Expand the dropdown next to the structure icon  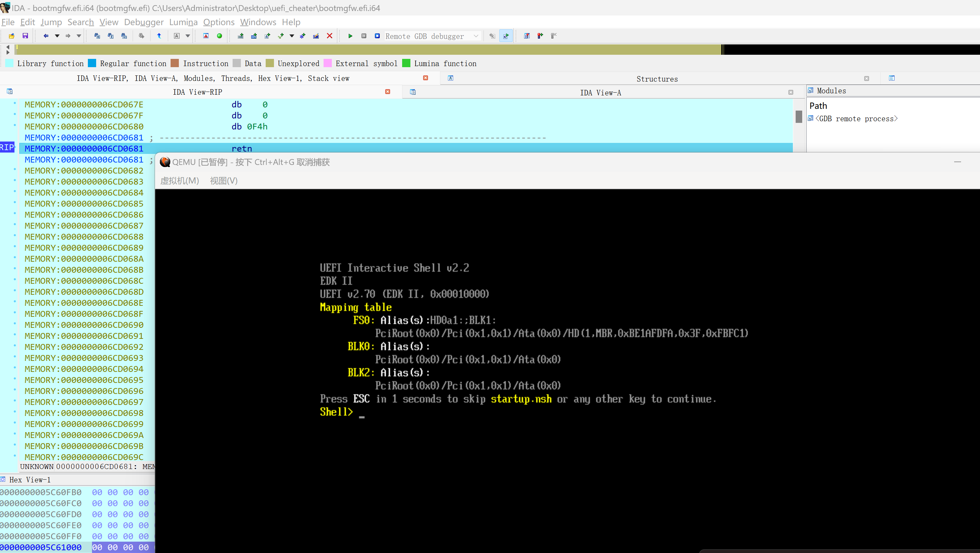(x=292, y=36)
